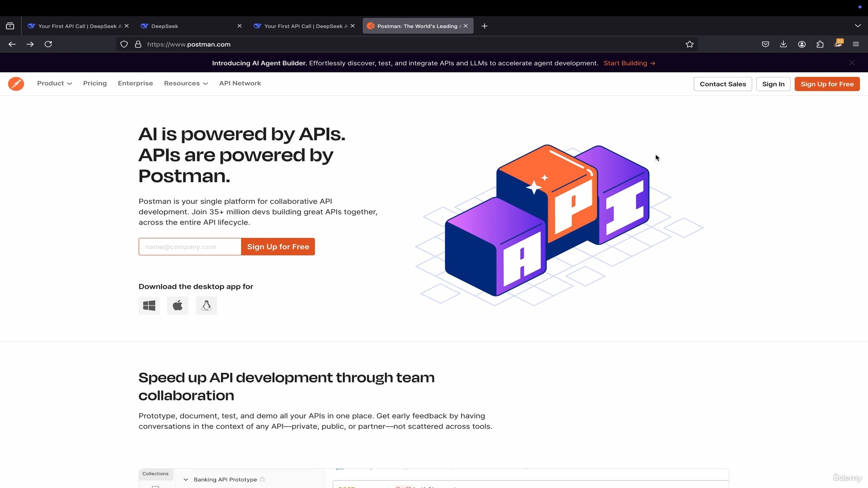Download the Linux desktop app
The height and width of the screenshot is (488, 868).
click(x=206, y=305)
